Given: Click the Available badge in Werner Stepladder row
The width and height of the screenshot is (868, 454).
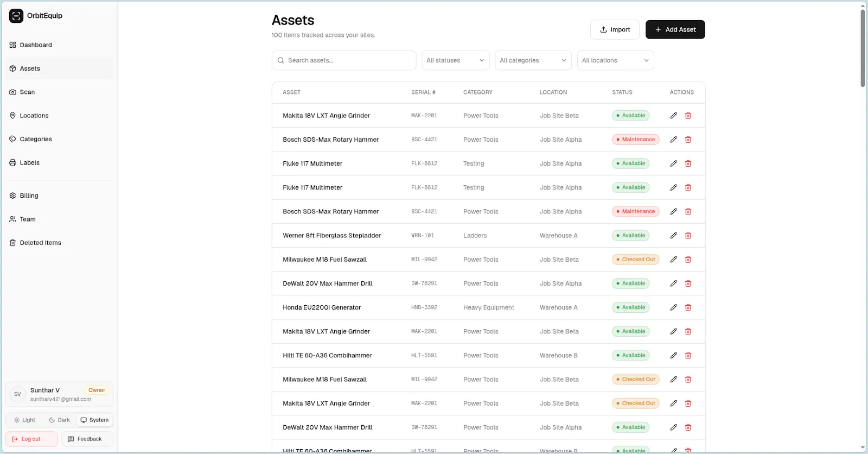Looking at the screenshot, I should (x=631, y=236).
